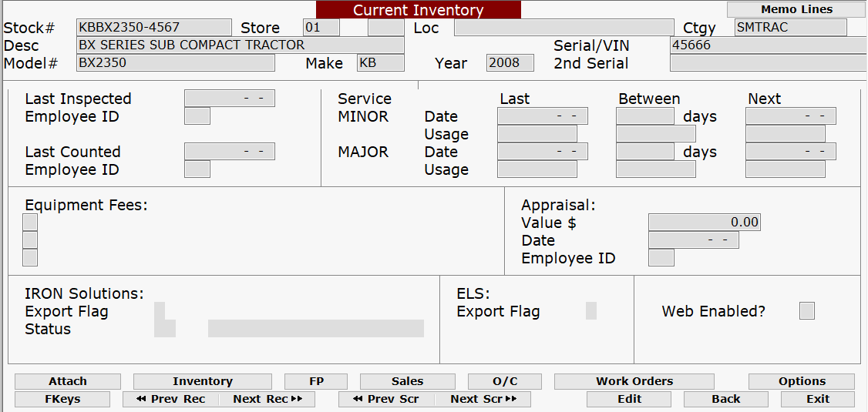Click the Last Inspected date field

click(x=230, y=99)
